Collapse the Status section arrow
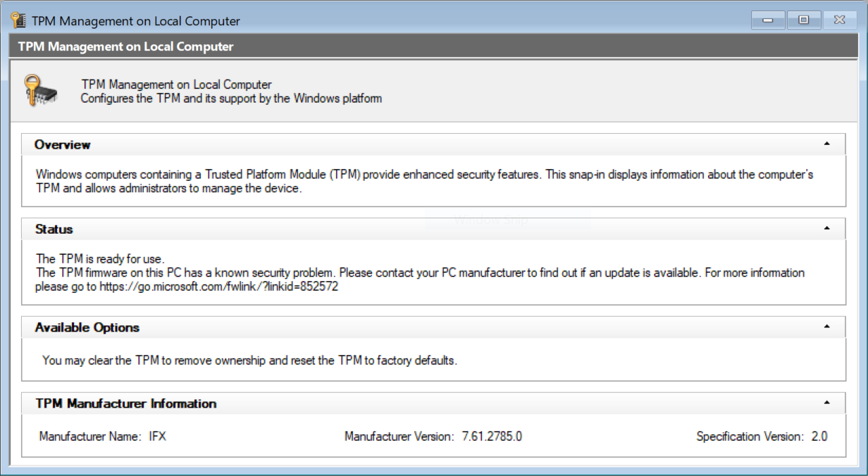The width and height of the screenshot is (868, 476). (827, 228)
